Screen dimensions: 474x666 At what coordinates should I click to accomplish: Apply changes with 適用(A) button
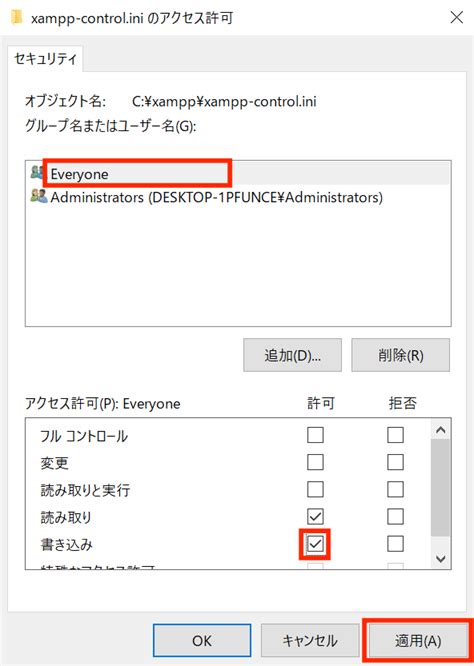[418, 640]
